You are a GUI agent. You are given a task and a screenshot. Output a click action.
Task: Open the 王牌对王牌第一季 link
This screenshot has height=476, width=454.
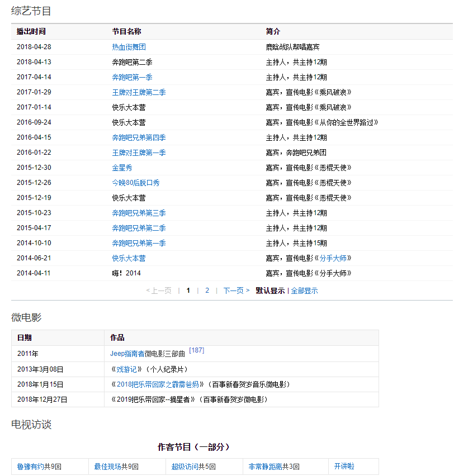coord(139,153)
